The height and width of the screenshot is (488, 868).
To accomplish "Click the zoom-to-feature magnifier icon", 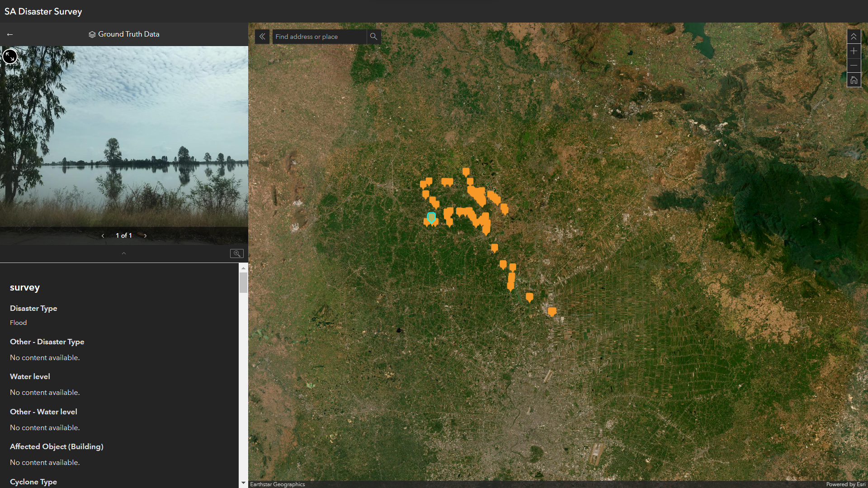I will point(237,253).
